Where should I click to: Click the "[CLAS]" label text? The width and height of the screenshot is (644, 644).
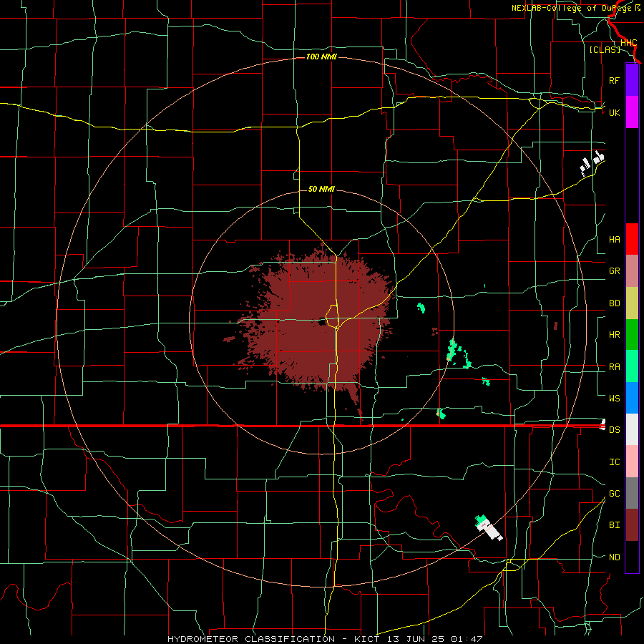(605, 49)
